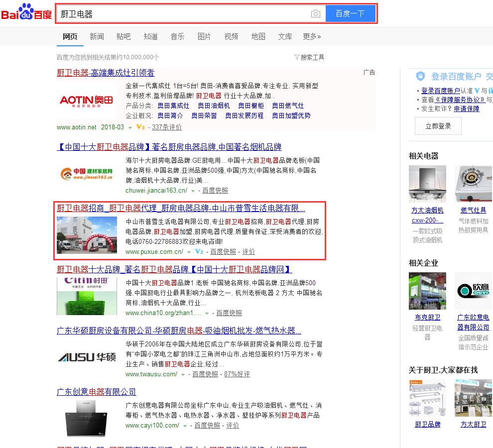This screenshot has height=448, width=493.
Task: Click the V3 credibility badge under aotin.net
Action: coord(140,127)
